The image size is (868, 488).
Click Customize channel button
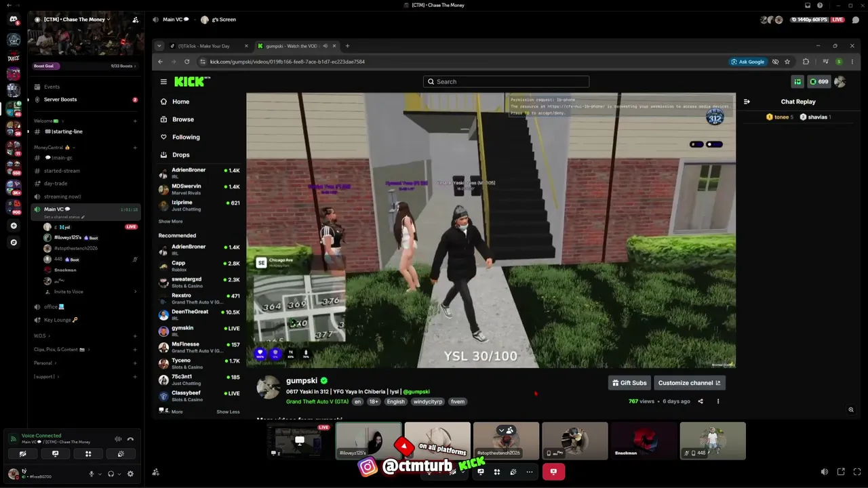tap(690, 383)
